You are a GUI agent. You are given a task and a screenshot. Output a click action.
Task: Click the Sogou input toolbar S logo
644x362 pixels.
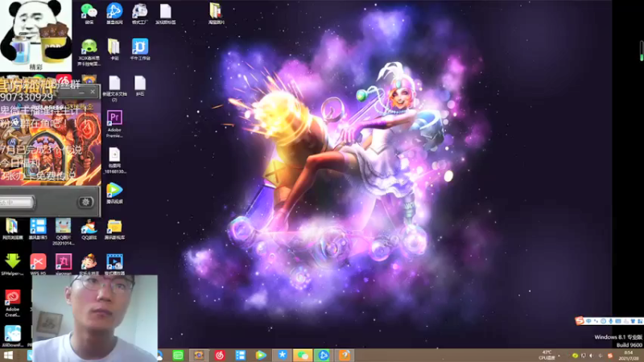coord(580,320)
